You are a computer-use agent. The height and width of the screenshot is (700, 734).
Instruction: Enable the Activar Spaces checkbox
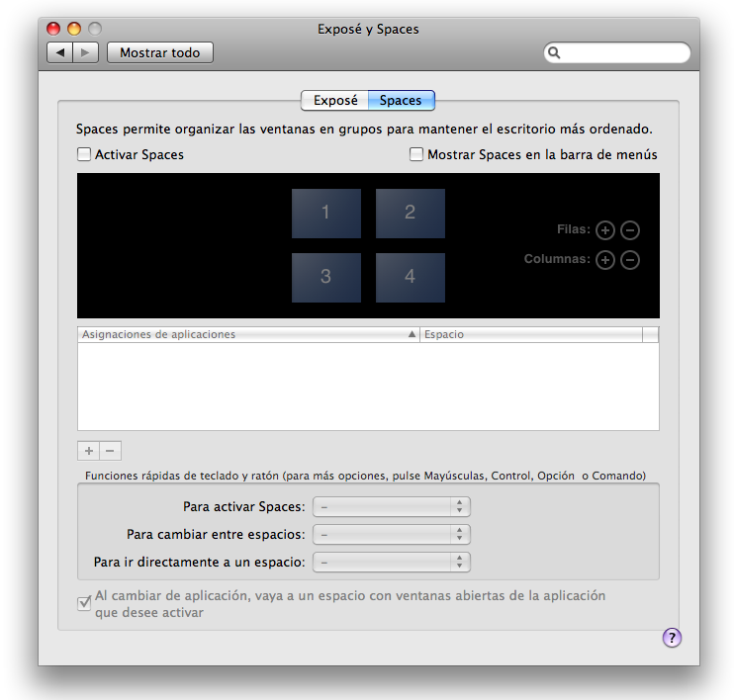pos(84,154)
